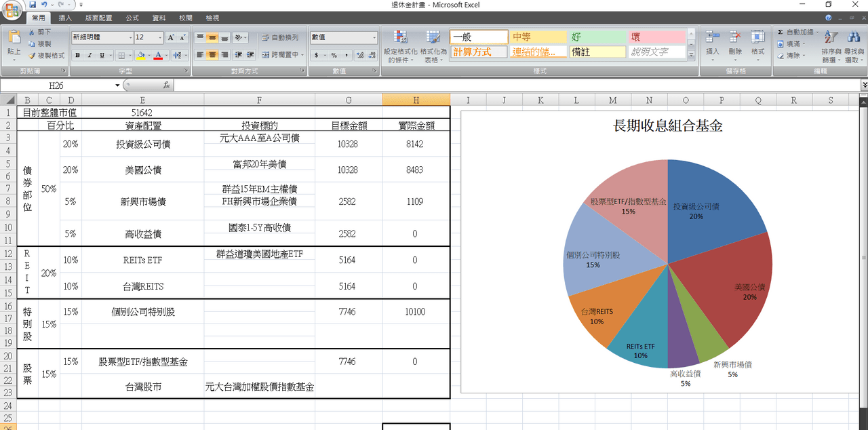Click the Name Box showing H26
Screen dimensions: 868x430
pyautogui.click(x=57, y=85)
